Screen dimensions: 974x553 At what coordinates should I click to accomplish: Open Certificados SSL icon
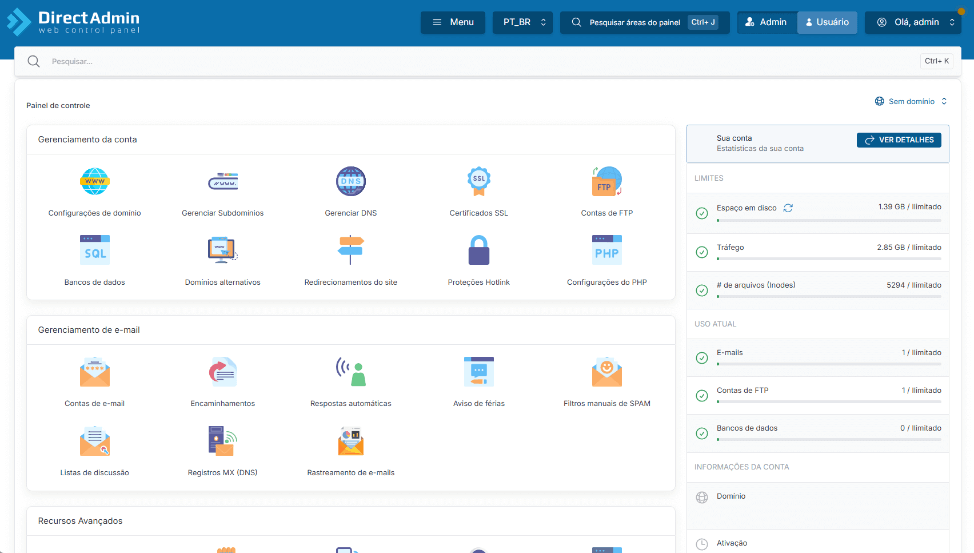pos(479,182)
